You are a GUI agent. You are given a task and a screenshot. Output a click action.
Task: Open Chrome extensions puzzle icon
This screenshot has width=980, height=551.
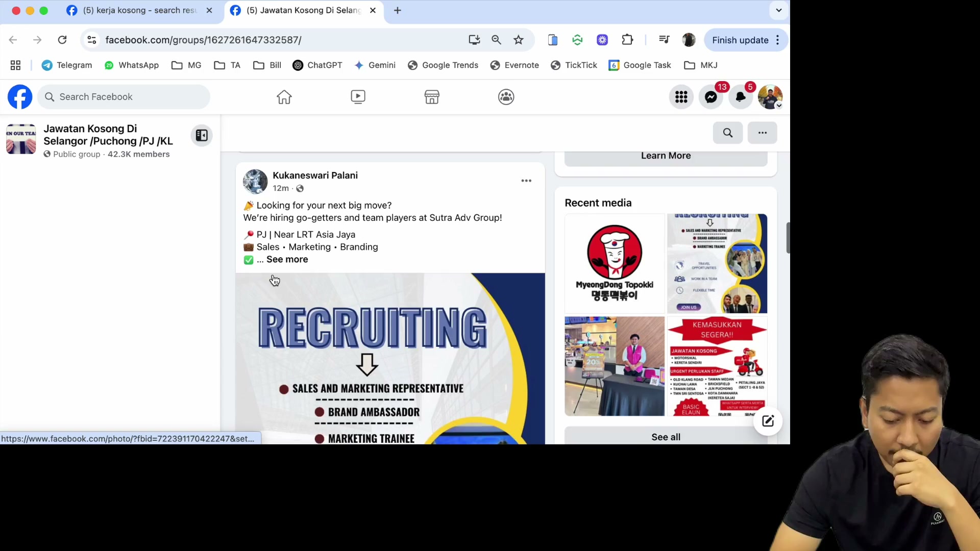627,40
